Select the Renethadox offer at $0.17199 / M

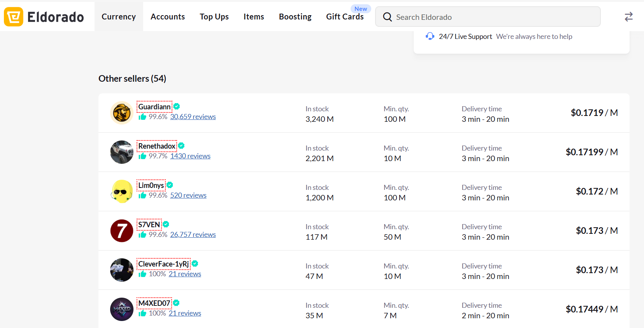(591, 152)
